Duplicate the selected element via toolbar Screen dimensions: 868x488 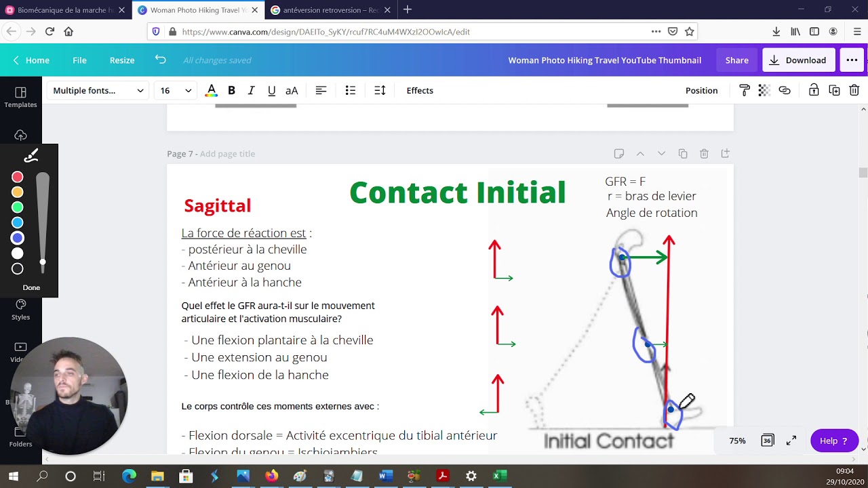pyautogui.click(x=835, y=90)
